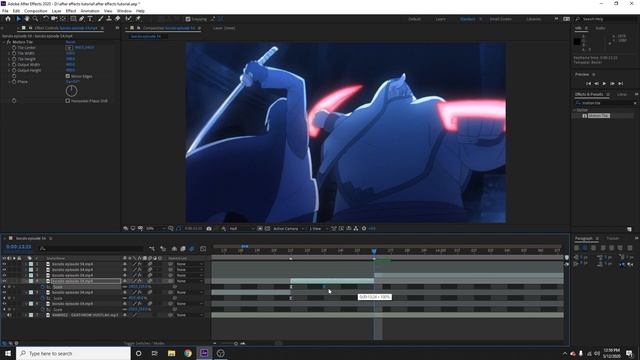Click the Tile Width stopwatch
Screen dimensions: 640x360
(14, 53)
